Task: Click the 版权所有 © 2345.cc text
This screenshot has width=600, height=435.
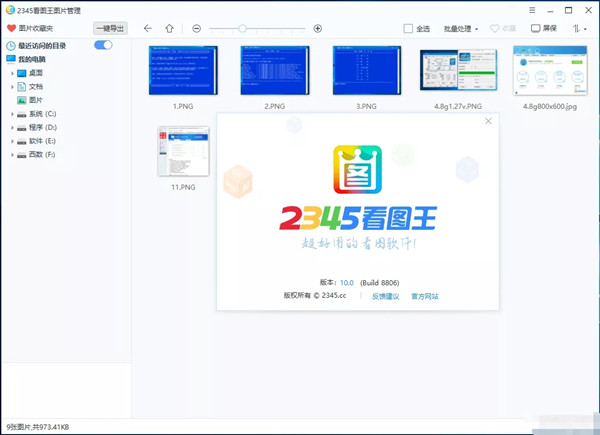Action: point(315,295)
